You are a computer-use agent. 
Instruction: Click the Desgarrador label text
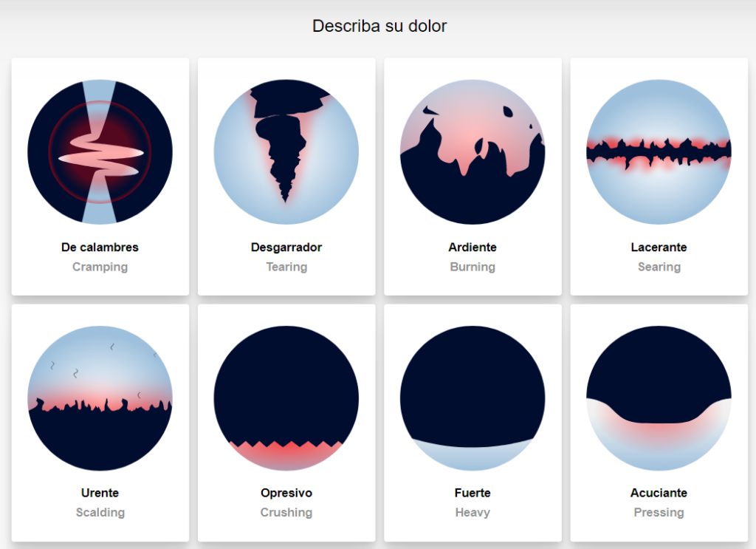[286, 248]
